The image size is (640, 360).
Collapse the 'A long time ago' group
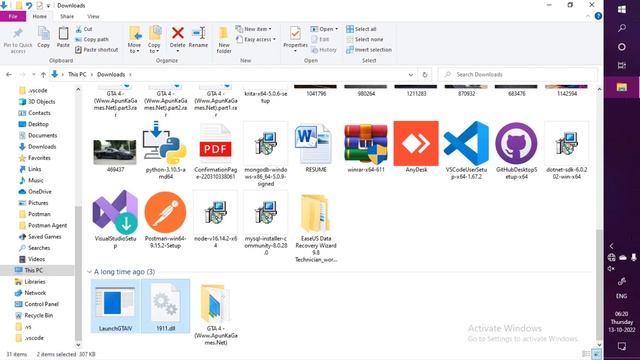tap(89, 272)
